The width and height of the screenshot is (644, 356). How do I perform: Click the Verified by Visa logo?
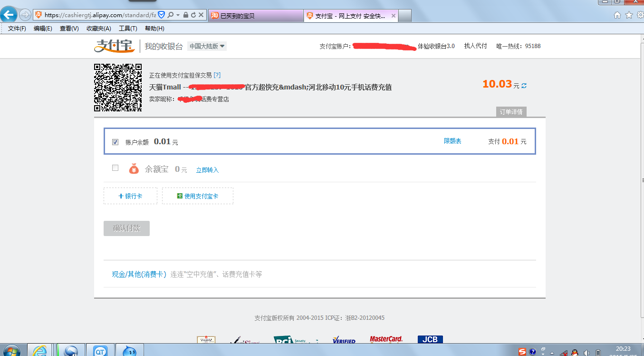[344, 340]
